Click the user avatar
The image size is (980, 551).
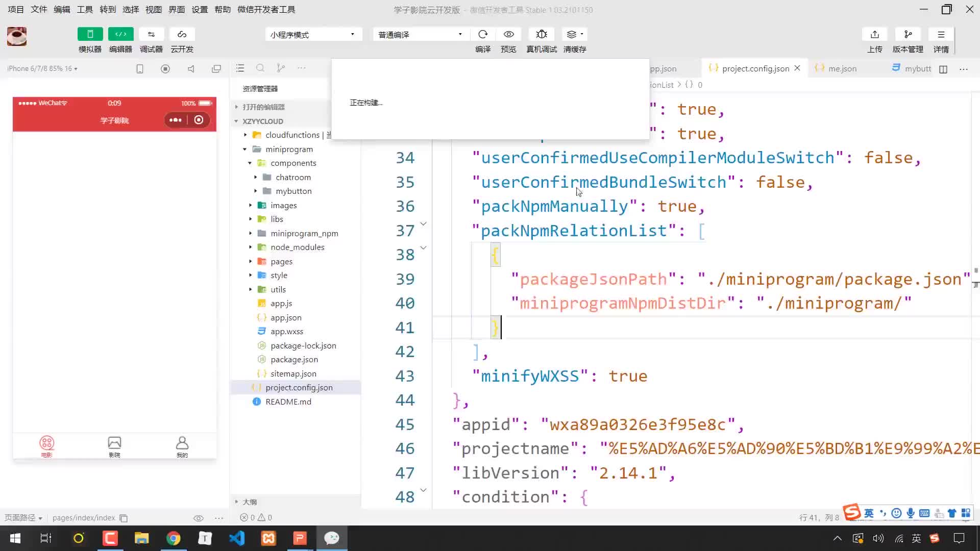17,36
